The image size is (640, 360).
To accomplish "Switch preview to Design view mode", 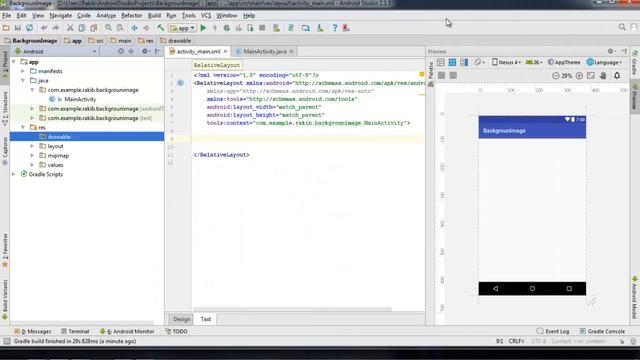I will pos(441,62).
